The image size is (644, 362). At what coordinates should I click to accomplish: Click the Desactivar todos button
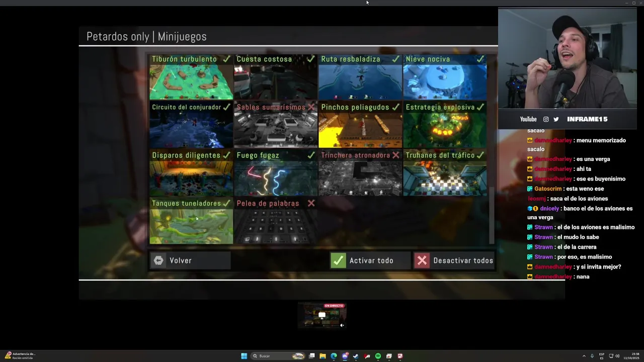[x=454, y=260]
